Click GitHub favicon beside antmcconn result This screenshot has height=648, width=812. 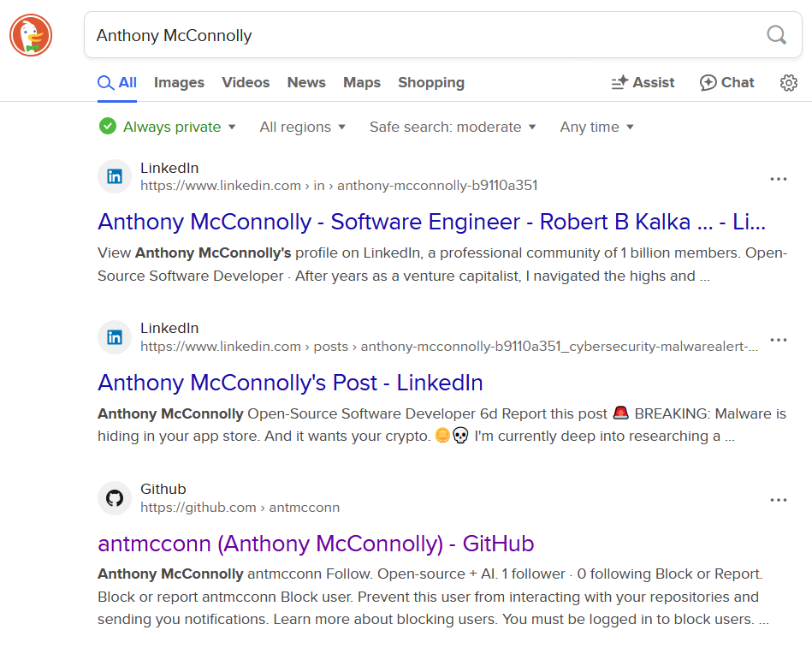[x=115, y=498]
